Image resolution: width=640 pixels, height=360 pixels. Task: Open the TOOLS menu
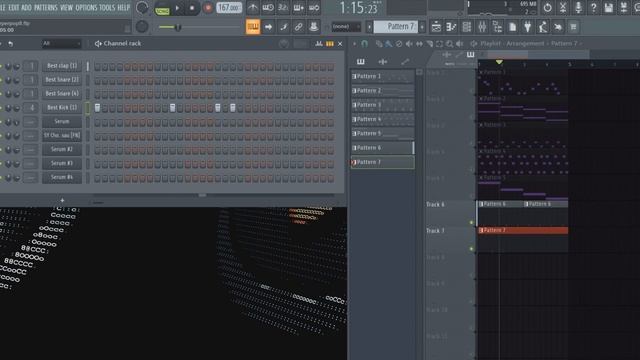pos(107,7)
